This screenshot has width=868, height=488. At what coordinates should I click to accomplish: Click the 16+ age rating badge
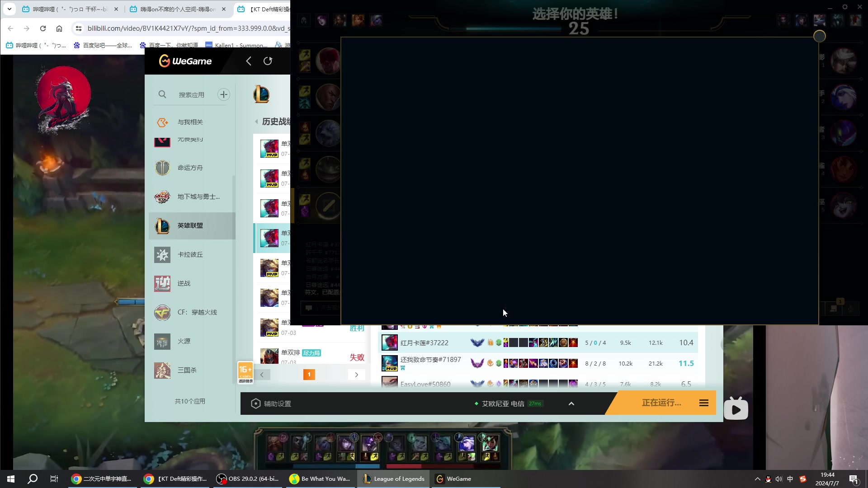click(x=245, y=373)
